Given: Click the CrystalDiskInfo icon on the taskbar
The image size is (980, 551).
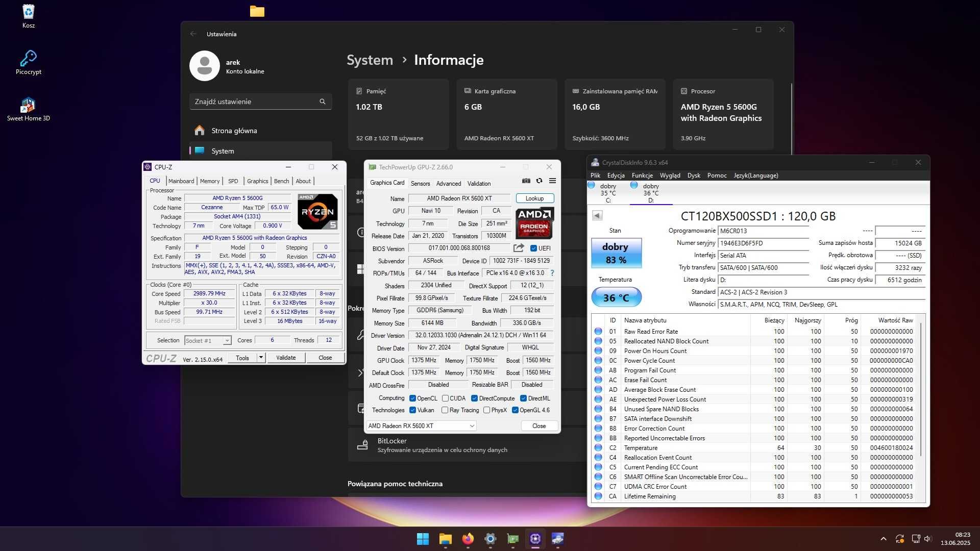Looking at the screenshot, I should pyautogui.click(x=558, y=539).
